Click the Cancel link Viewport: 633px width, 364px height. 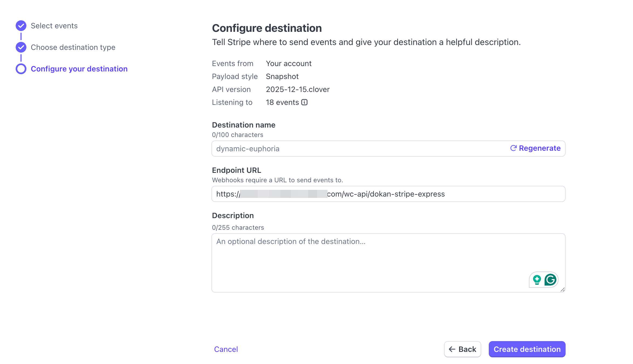pos(226,349)
